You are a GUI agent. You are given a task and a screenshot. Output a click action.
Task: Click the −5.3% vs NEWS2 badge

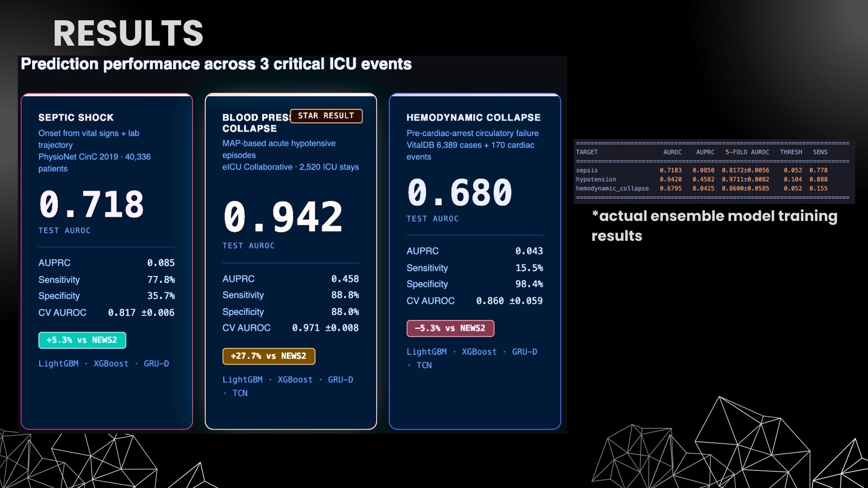(x=450, y=328)
